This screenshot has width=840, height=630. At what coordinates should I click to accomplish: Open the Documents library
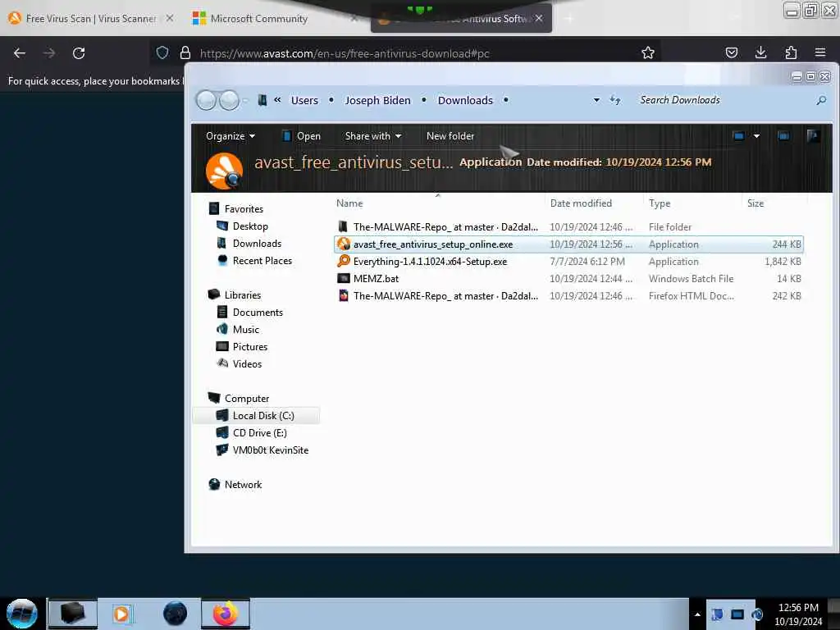(258, 313)
